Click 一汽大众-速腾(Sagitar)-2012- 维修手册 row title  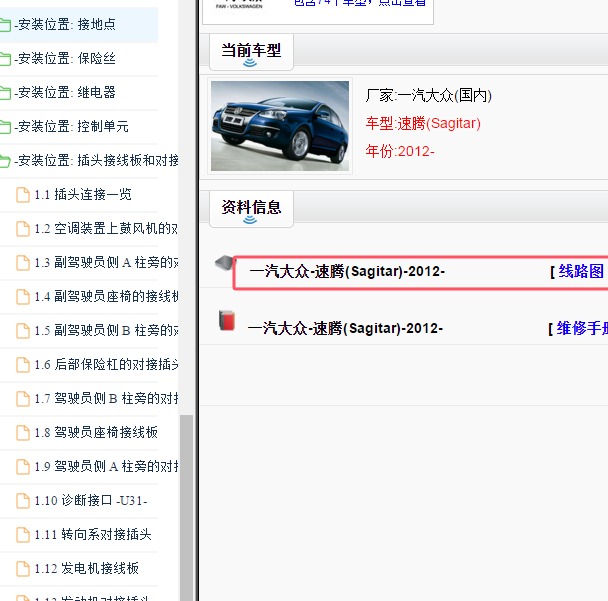[345, 328]
